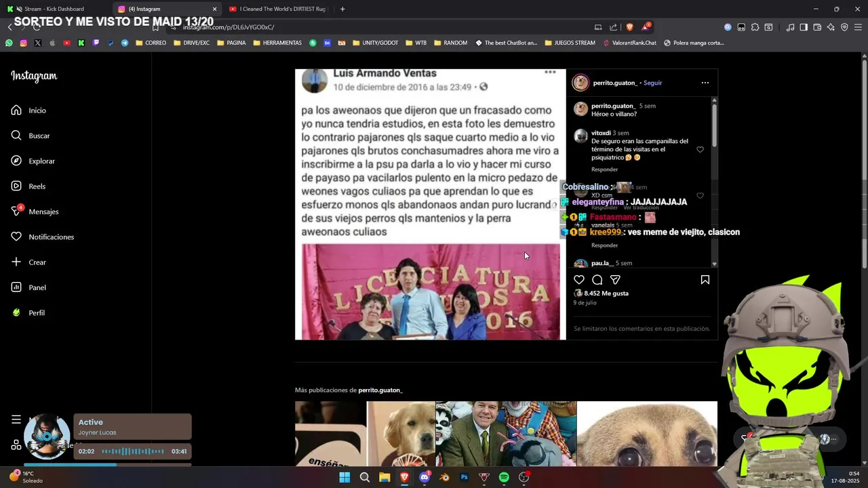Follow perrito.guaton_ with Seguir
The image size is (868, 488).
[652, 83]
